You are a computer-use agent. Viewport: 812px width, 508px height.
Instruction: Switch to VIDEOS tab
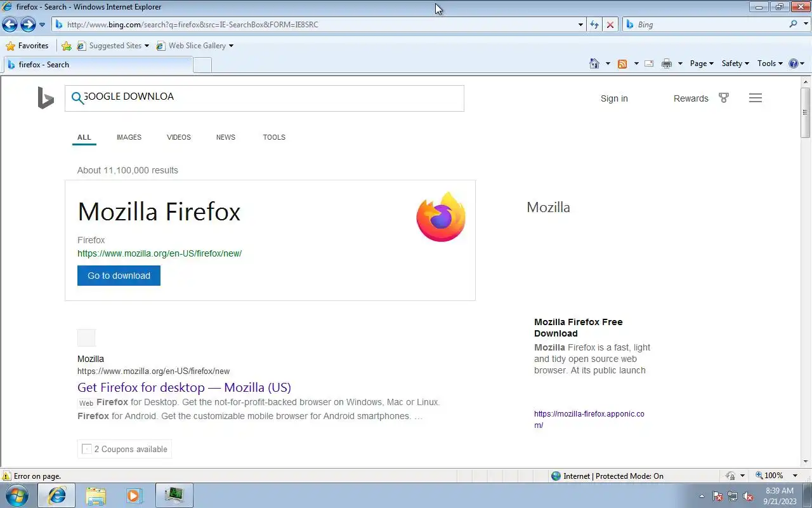click(x=179, y=137)
